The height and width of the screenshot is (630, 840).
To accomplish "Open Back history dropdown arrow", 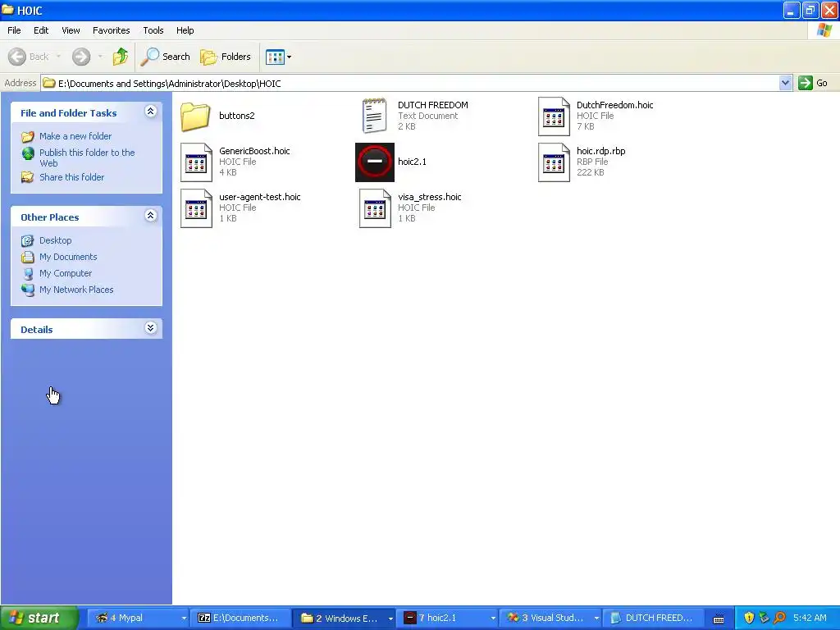I will click(x=58, y=57).
